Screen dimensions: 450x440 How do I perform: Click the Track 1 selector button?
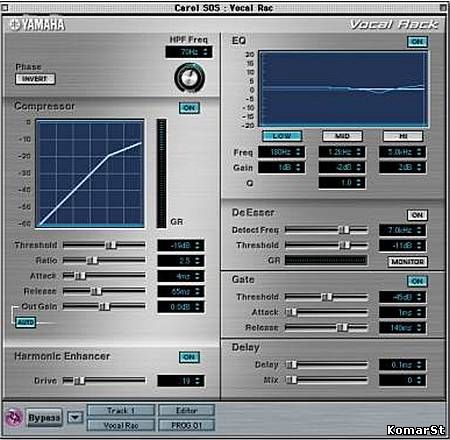(x=121, y=411)
